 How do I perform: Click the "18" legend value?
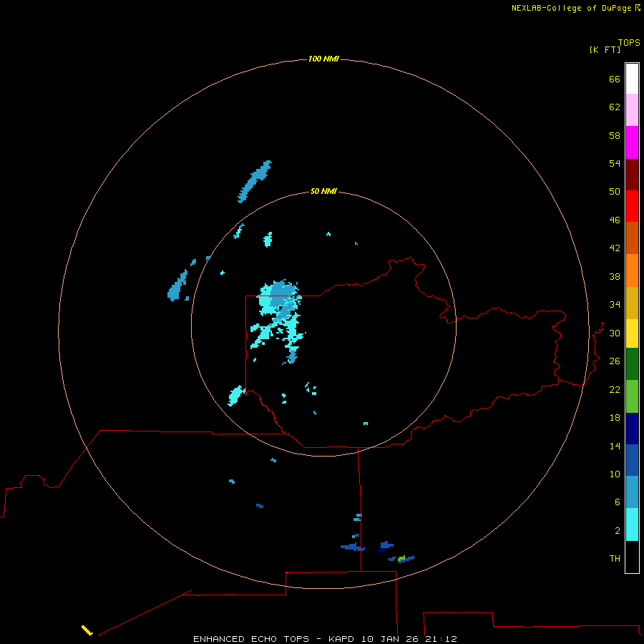pyautogui.click(x=615, y=418)
